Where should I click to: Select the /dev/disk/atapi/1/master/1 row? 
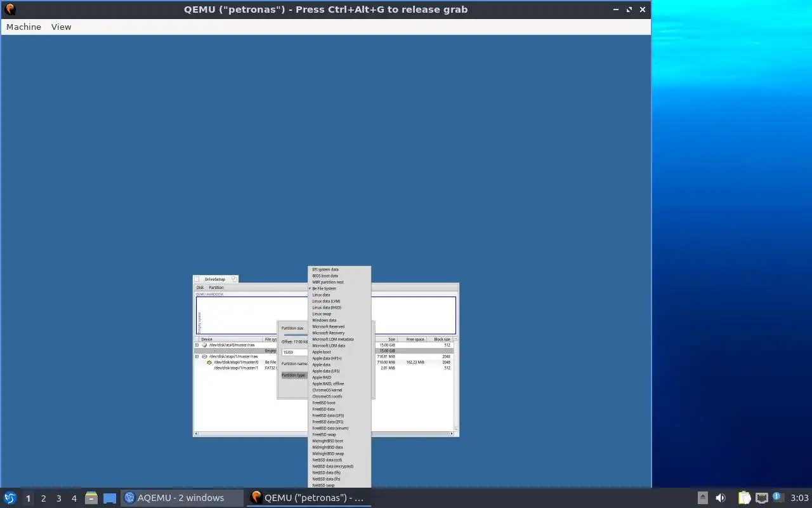coord(324,368)
